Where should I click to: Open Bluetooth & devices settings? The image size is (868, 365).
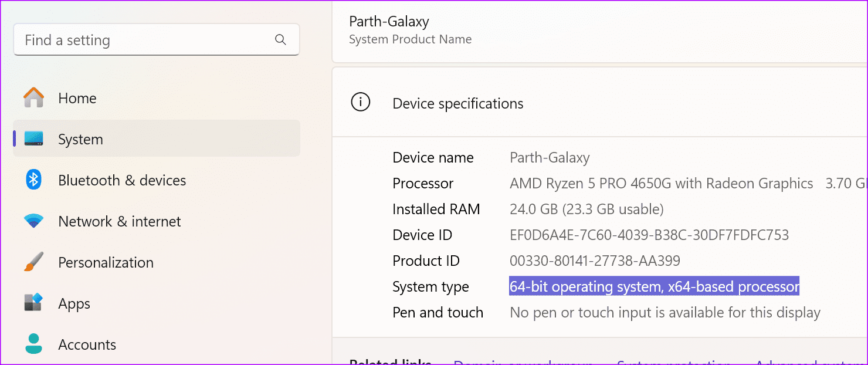pyautogui.click(x=121, y=180)
